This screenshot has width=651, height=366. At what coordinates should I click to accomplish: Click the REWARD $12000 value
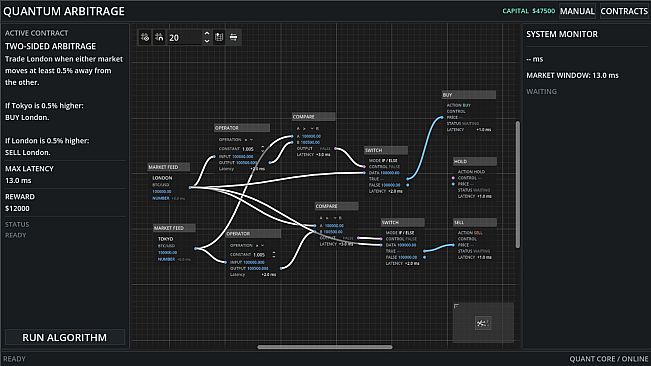point(17,208)
